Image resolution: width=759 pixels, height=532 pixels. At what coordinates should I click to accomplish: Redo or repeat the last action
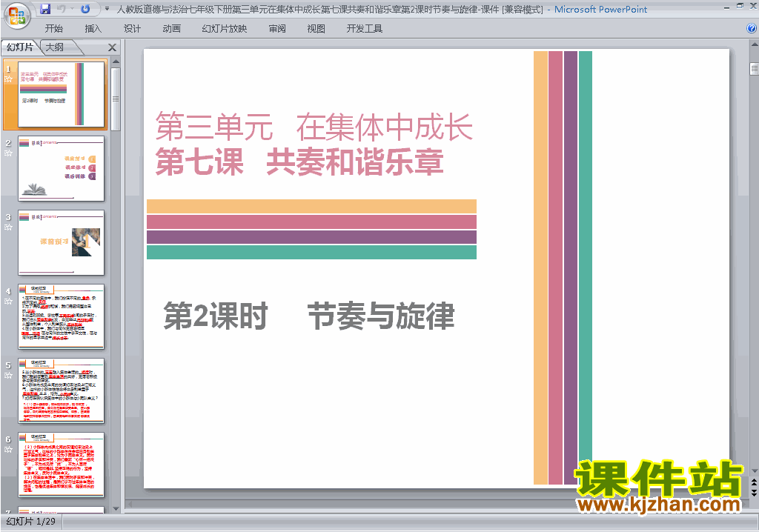86,9
